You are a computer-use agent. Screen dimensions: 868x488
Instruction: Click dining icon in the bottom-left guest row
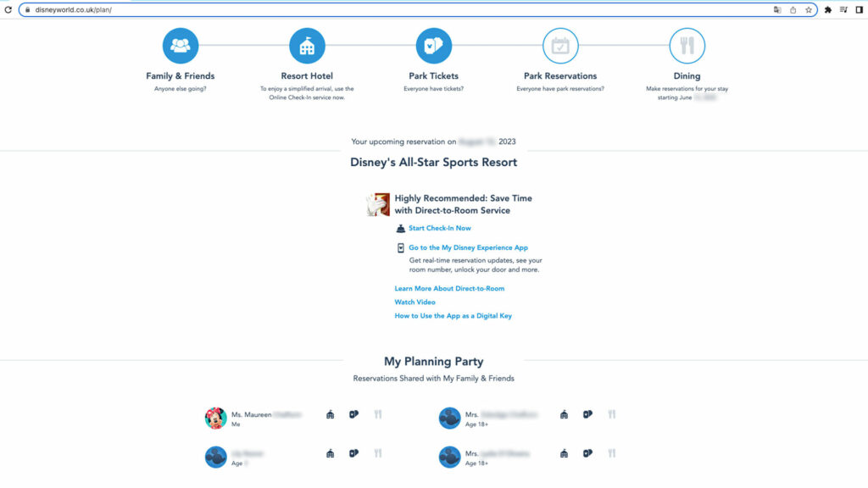tap(378, 454)
